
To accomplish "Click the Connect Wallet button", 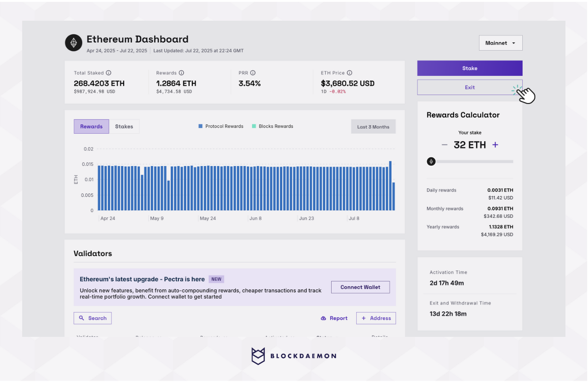I will coord(360,287).
